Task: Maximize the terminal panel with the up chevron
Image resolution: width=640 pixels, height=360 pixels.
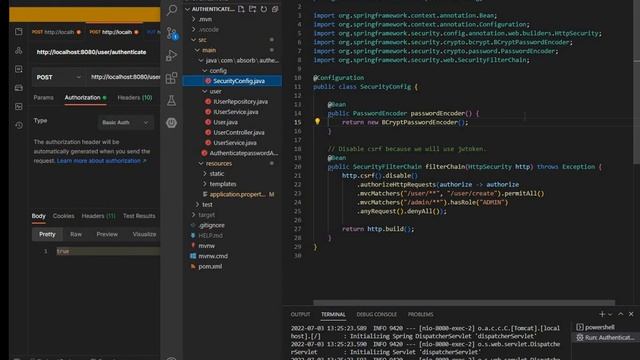Action: click(x=621, y=314)
